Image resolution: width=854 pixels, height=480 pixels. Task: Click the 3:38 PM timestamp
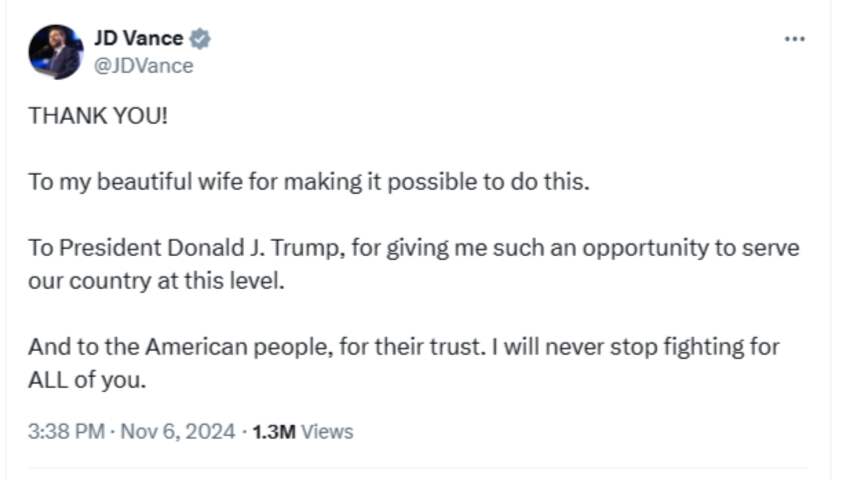(65, 432)
